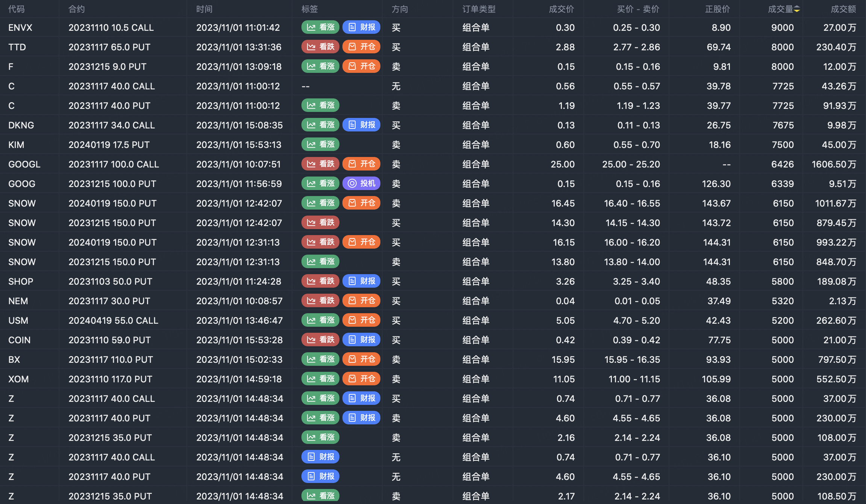The image size is (866, 504).
Task: Click the 成交价 column header
Action: point(562,9)
